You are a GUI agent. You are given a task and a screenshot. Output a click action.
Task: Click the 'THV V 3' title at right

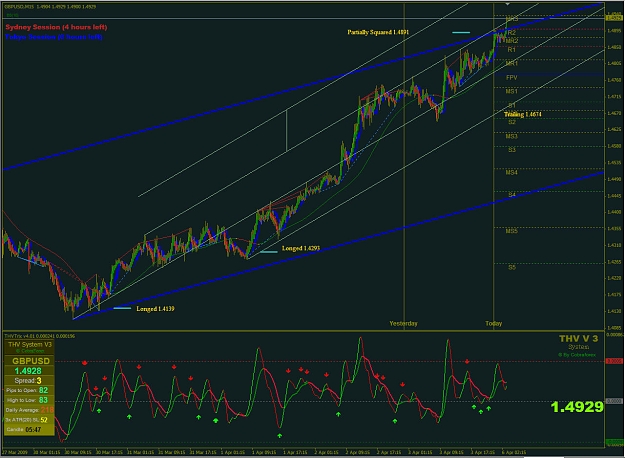pos(578,339)
